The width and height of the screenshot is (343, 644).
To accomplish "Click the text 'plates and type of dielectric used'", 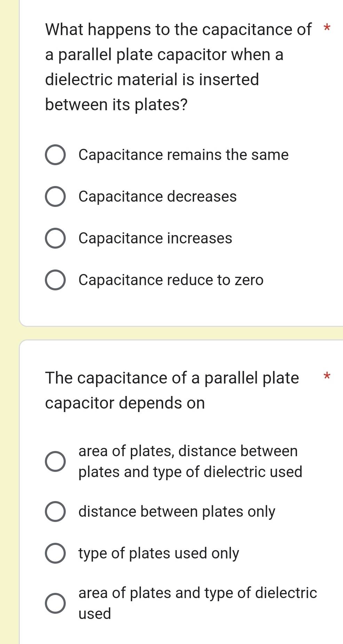I will 190,472.
